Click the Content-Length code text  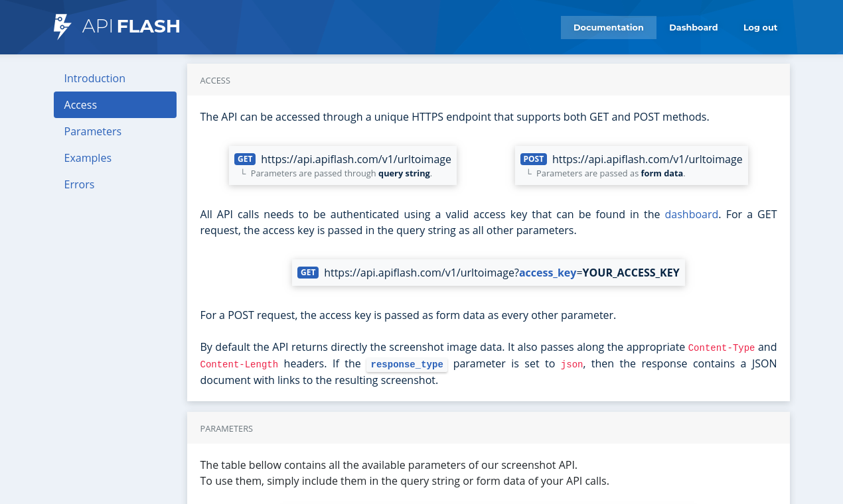click(x=239, y=364)
